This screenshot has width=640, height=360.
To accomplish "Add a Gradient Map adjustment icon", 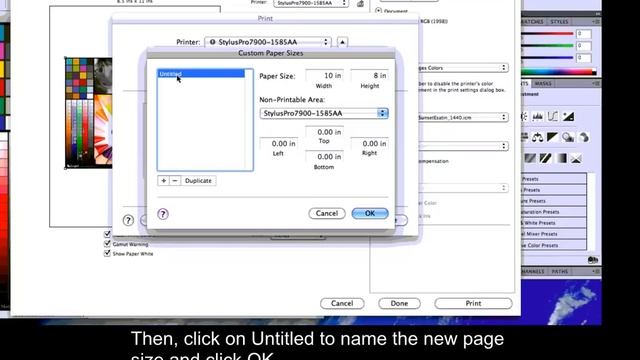I will [x=562, y=158].
